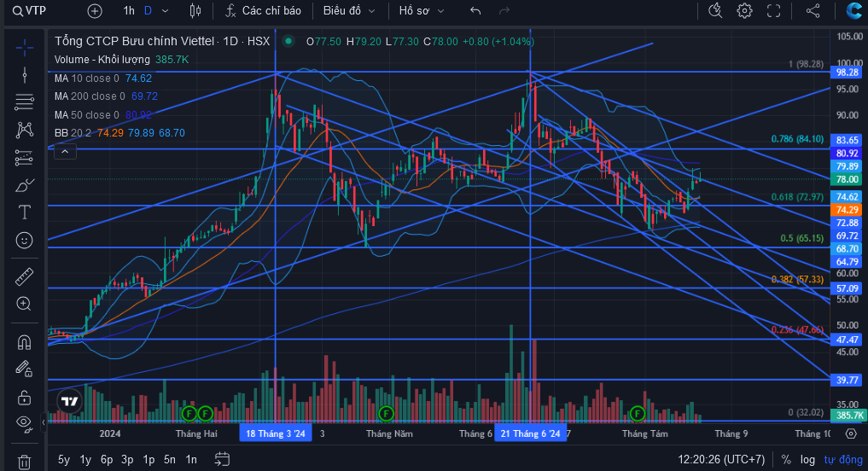Add a symbol to compare
The width and height of the screenshot is (868, 471).
pyautogui.click(x=95, y=10)
